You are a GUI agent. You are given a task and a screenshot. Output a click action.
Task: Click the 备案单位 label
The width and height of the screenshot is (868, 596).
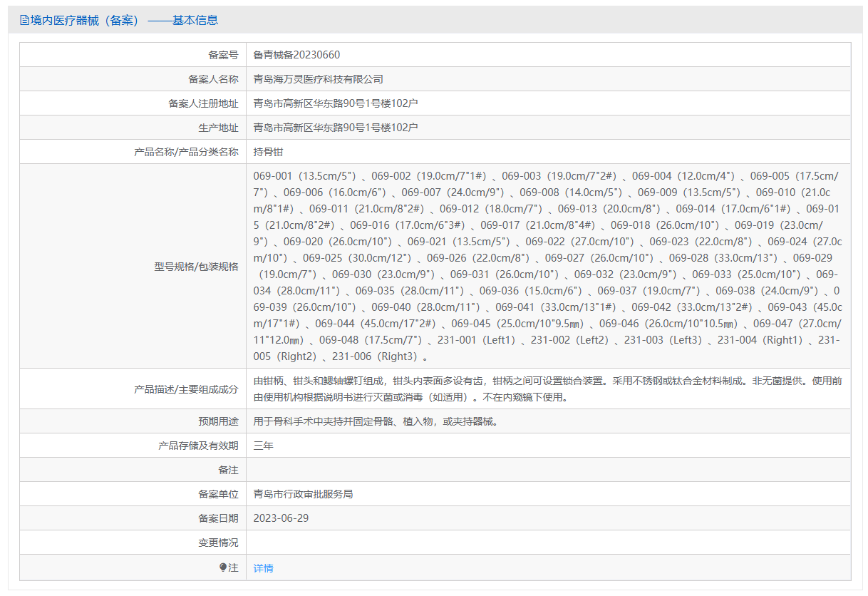tap(218, 494)
